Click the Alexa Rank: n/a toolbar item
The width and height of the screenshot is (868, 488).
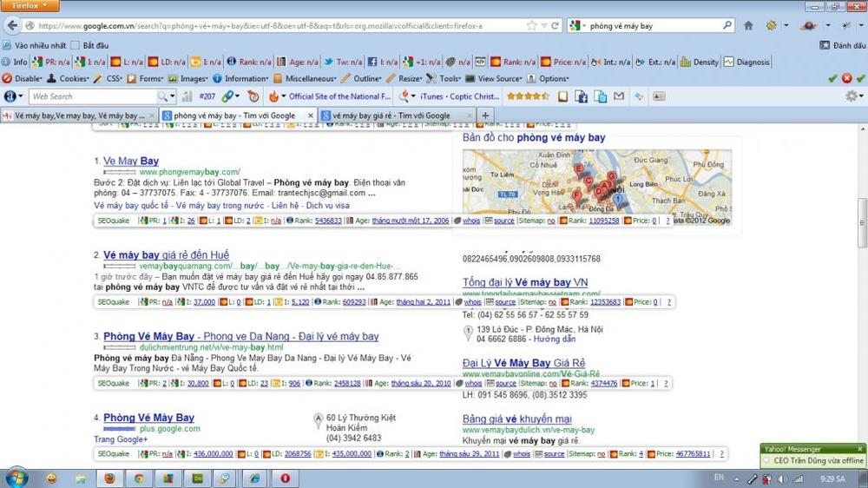pos(249,62)
